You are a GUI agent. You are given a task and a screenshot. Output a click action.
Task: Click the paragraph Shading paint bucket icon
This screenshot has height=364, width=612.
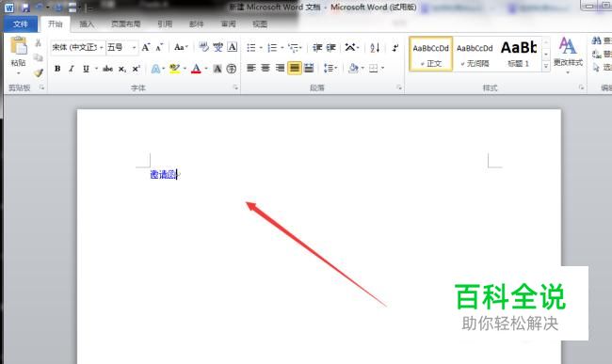(353, 69)
